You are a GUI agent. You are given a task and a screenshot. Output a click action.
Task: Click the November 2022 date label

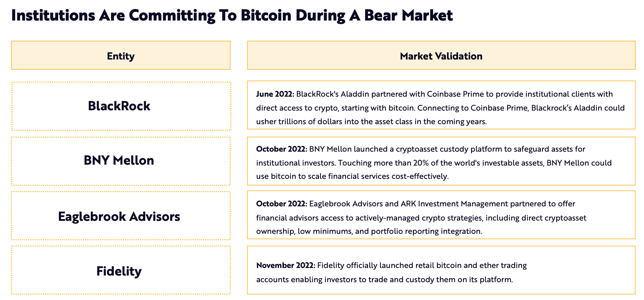click(286, 266)
